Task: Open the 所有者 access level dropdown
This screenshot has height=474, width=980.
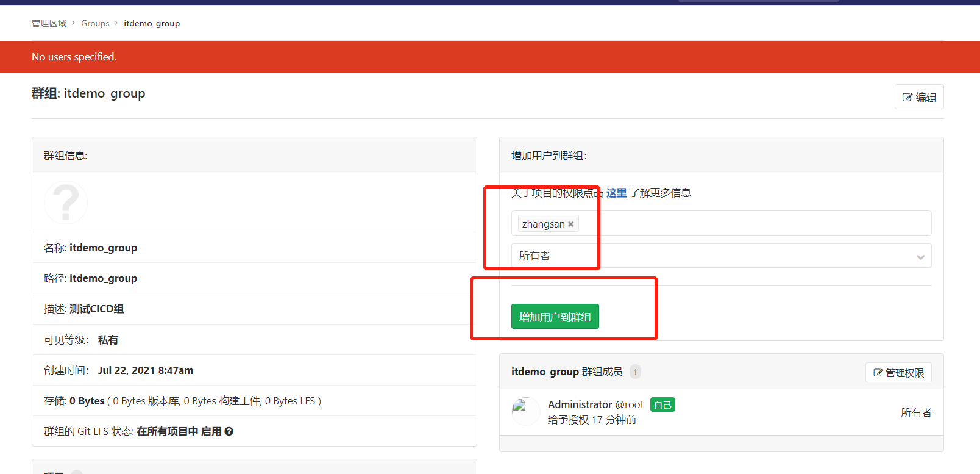Action: [x=721, y=256]
